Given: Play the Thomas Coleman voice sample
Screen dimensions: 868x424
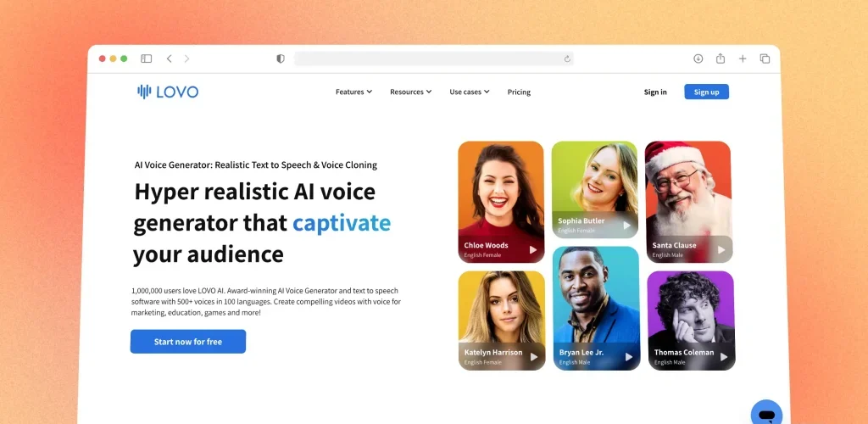Looking at the screenshot, I should click(x=724, y=357).
